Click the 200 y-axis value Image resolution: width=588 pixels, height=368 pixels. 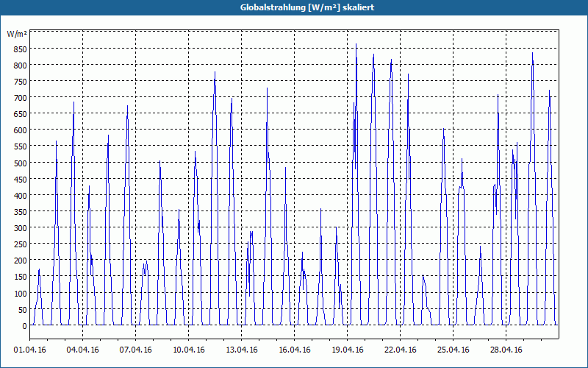[x=21, y=261]
